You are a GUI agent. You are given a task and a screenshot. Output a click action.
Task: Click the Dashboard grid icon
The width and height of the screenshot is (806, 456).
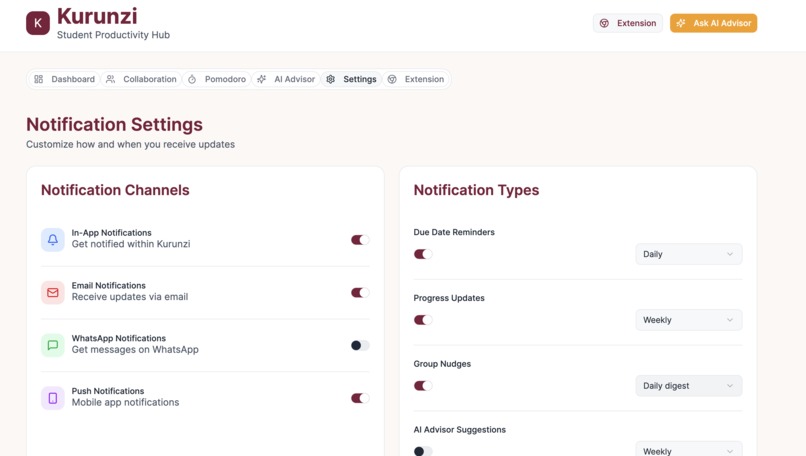click(x=39, y=79)
